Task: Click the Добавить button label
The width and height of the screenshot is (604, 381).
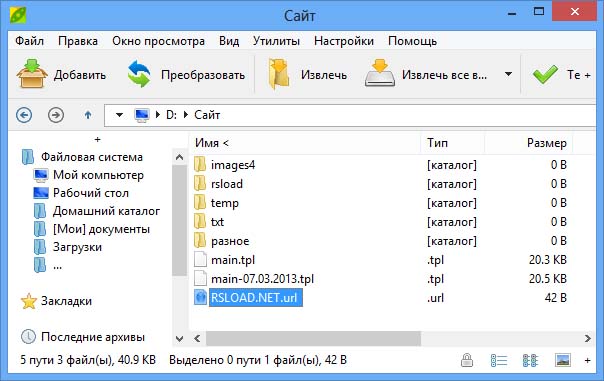Action: click(x=80, y=75)
